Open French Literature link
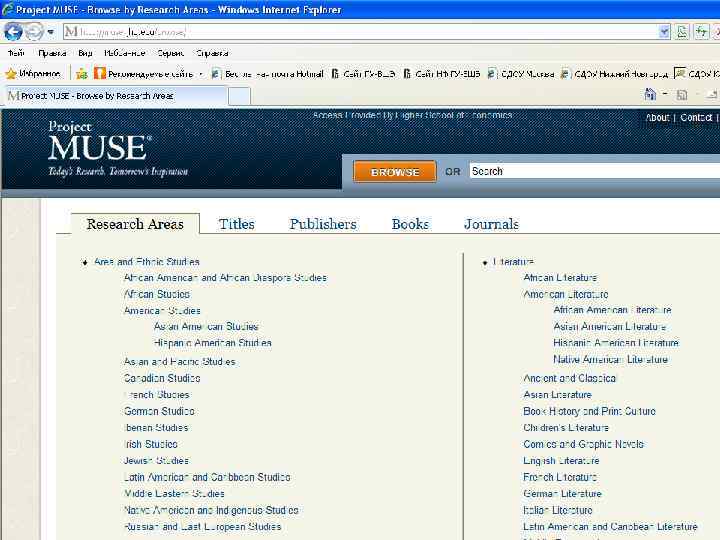Image resolution: width=720 pixels, height=540 pixels. click(x=560, y=478)
